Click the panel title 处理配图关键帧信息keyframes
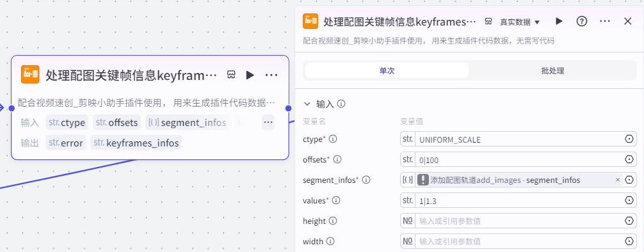The width and height of the screenshot is (644, 252). pyautogui.click(x=400, y=22)
